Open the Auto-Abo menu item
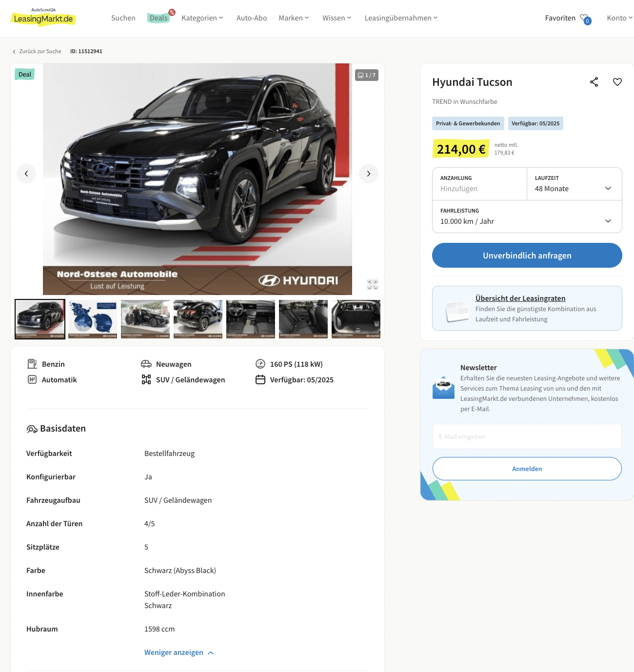 pos(252,18)
